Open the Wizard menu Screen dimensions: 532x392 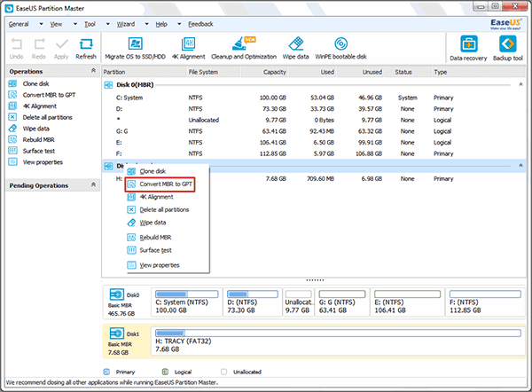[x=125, y=24]
